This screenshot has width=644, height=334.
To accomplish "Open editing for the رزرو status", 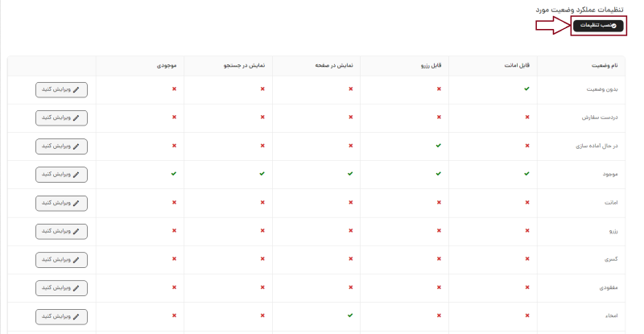I will pos(61,231).
